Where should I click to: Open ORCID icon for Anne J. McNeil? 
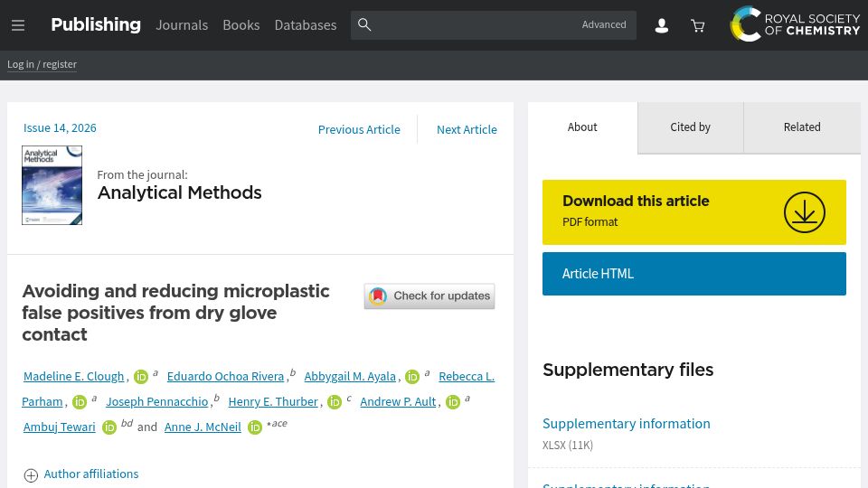pyautogui.click(x=255, y=427)
